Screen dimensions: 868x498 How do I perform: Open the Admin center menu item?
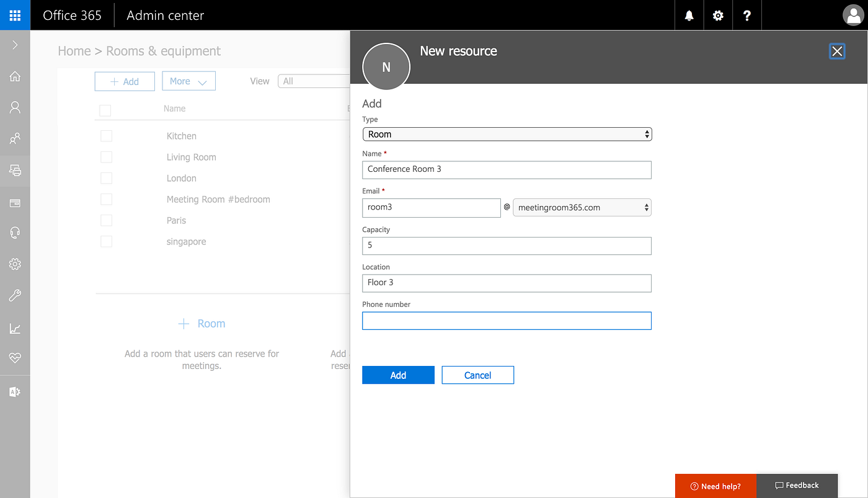(164, 15)
